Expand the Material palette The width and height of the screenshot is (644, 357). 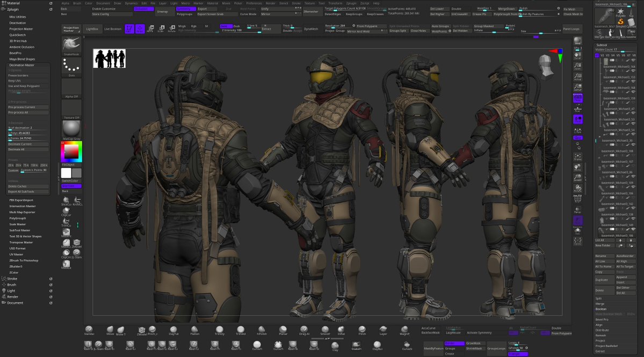click(x=13, y=3)
